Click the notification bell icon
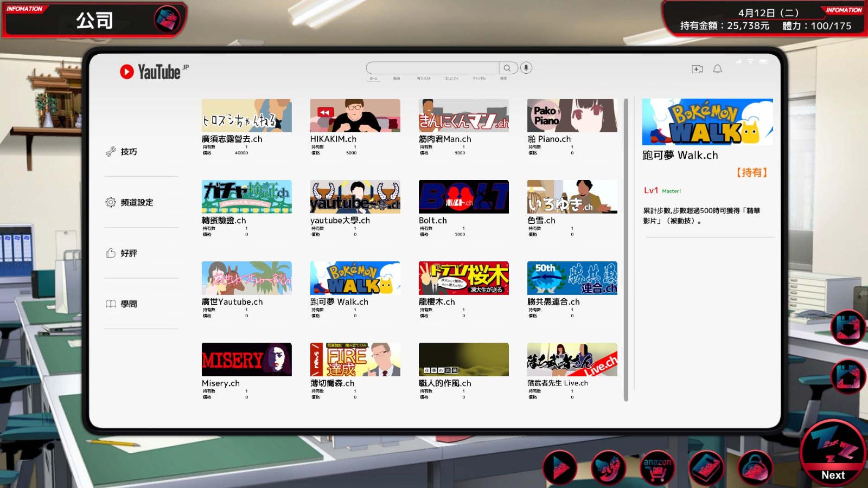The width and height of the screenshot is (868, 488). [x=717, y=69]
